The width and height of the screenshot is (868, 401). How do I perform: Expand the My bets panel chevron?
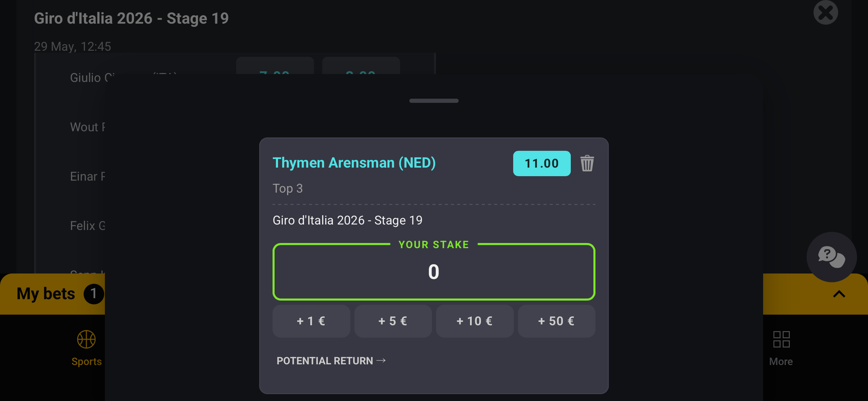pos(839,294)
